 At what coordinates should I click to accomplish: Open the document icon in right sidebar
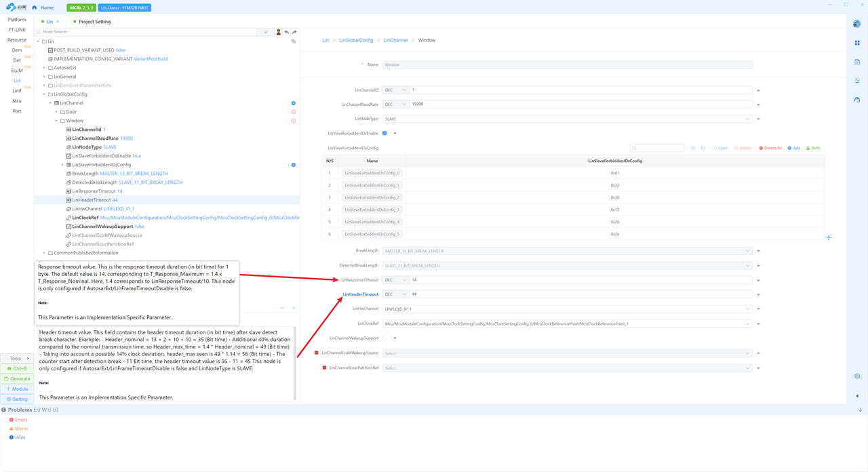coord(857,62)
